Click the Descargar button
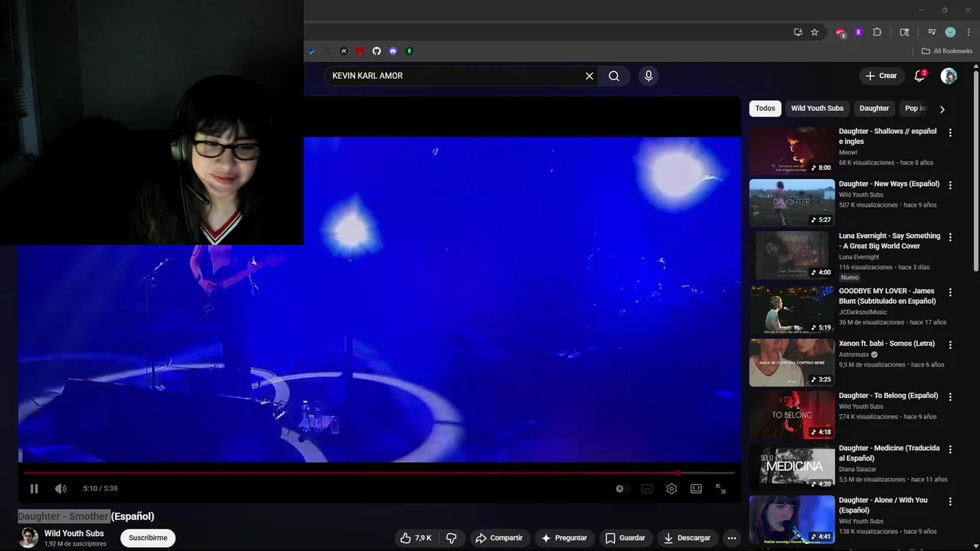 tap(687, 538)
